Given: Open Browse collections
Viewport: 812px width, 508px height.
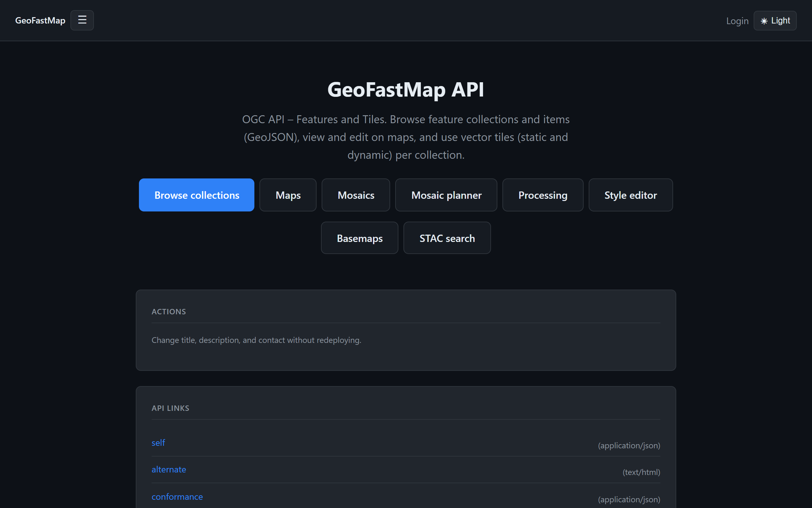Looking at the screenshot, I should (x=197, y=195).
